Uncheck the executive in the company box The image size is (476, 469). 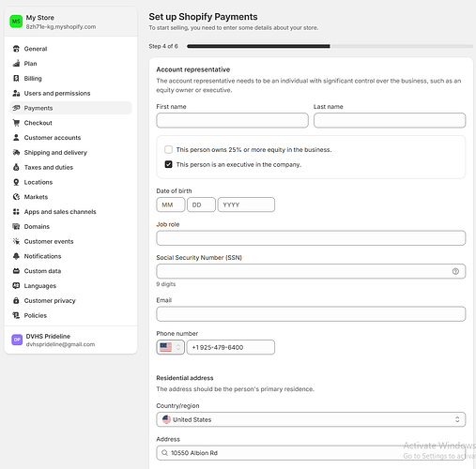[168, 164]
